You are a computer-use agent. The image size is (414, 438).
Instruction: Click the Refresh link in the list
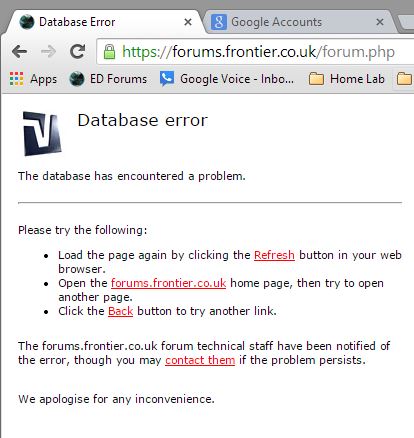274,255
